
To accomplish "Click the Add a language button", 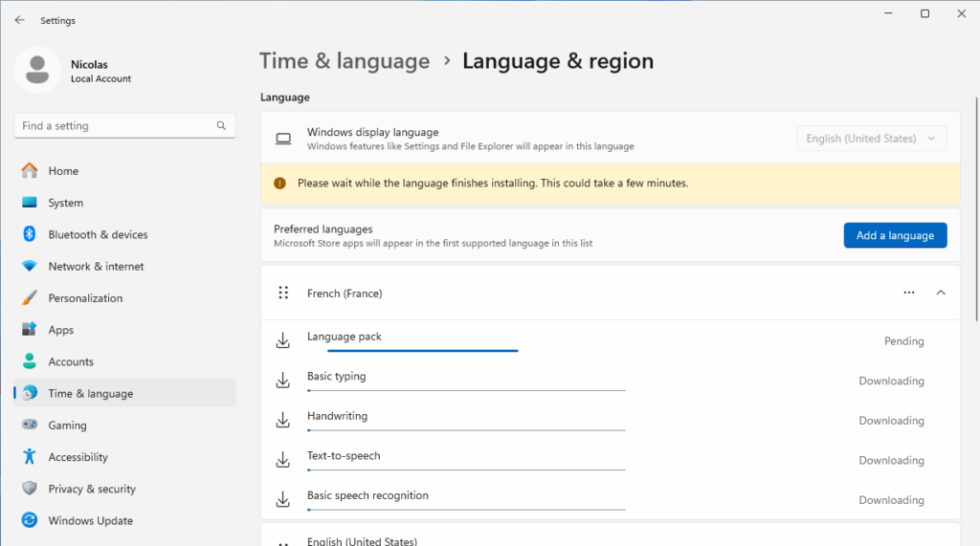I will tap(895, 235).
